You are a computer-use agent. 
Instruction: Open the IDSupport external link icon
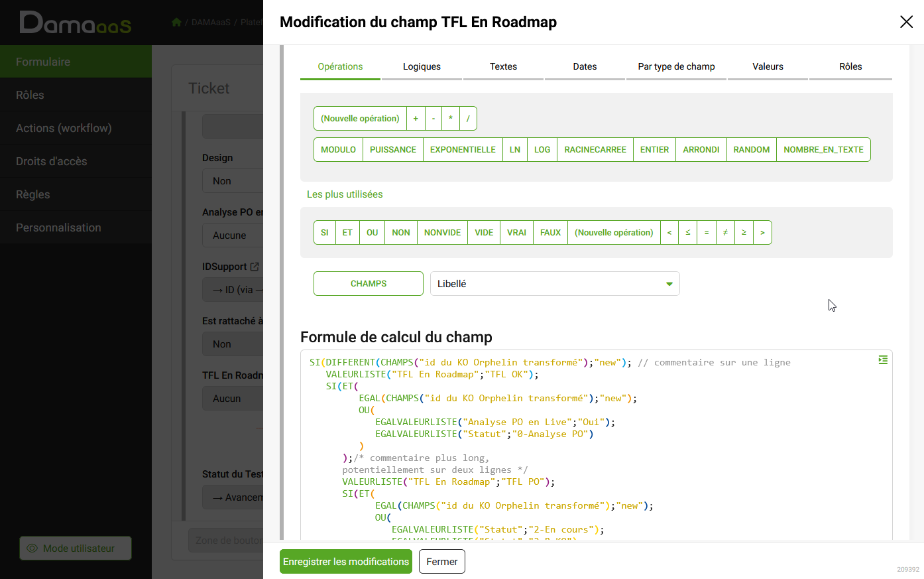pyautogui.click(x=255, y=267)
